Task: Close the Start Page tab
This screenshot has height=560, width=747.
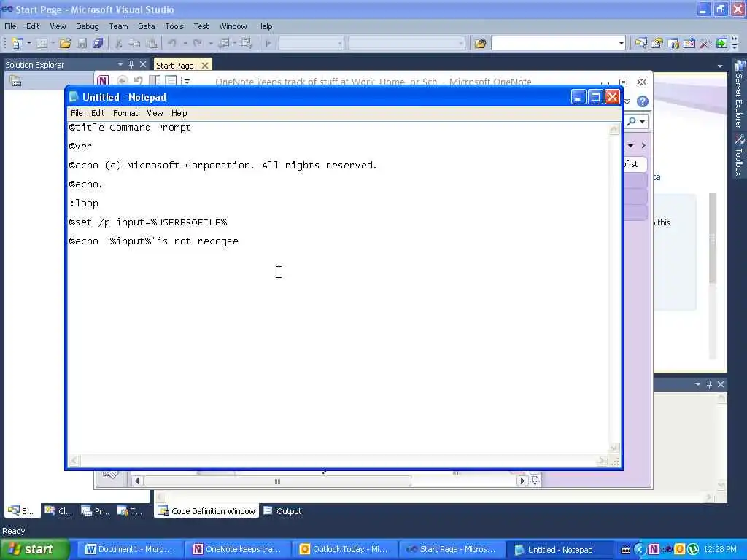Action: click(x=205, y=65)
